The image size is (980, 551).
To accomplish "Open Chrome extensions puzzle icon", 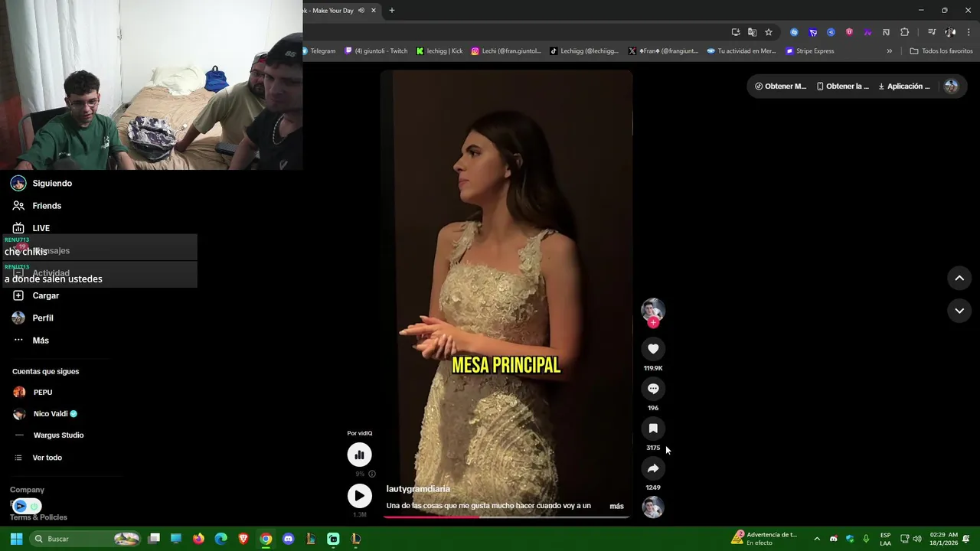I will [x=905, y=32].
